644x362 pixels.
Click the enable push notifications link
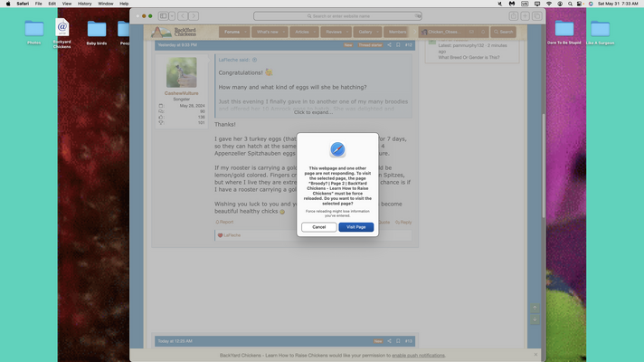(x=418, y=356)
